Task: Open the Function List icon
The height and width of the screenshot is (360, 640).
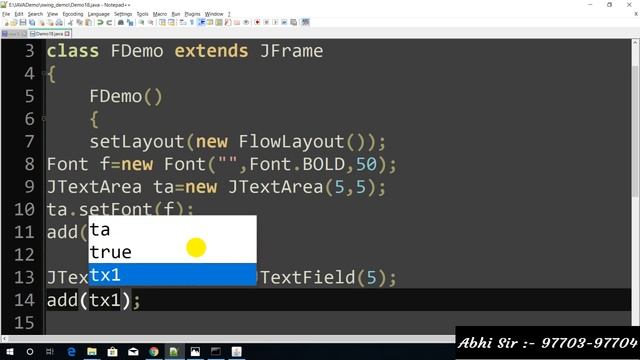Action: pos(228,22)
